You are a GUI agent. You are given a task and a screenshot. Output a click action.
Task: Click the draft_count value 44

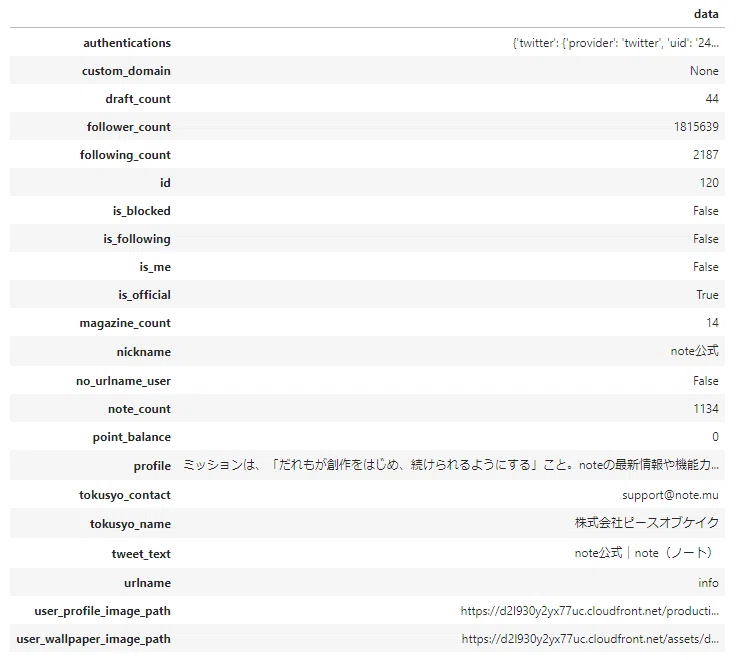pyautogui.click(x=712, y=99)
